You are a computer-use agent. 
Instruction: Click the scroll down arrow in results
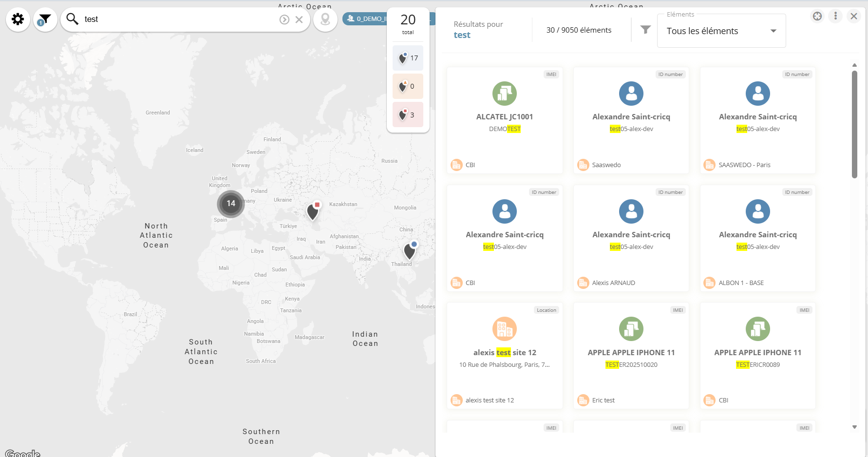pyautogui.click(x=854, y=427)
